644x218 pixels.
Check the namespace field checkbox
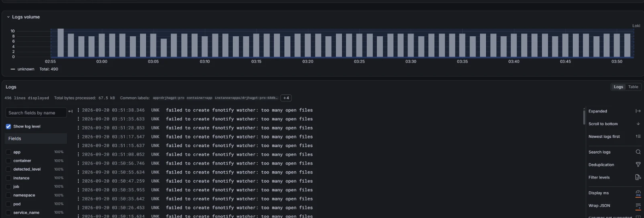point(8,196)
